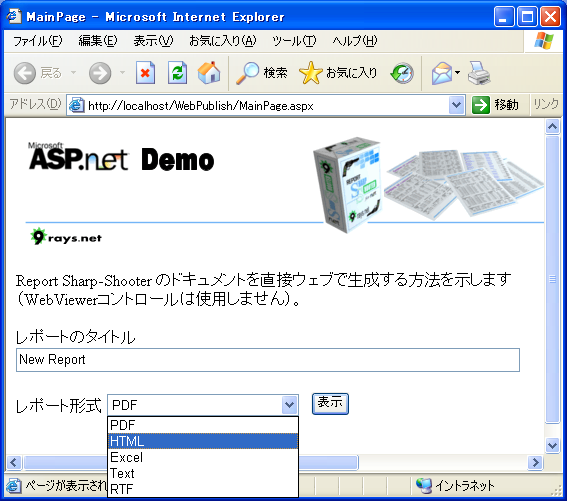Click the green Go arrow button
This screenshot has width=567, height=501.
(x=481, y=105)
